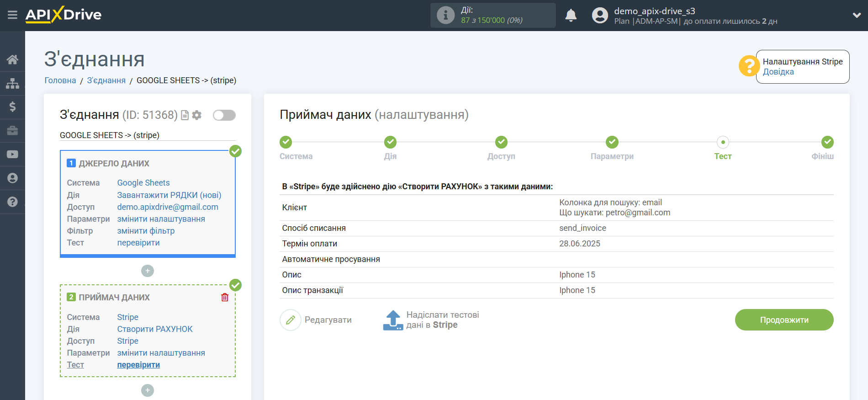
Task: Click receiver змінити налаштування link
Action: tap(161, 353)
